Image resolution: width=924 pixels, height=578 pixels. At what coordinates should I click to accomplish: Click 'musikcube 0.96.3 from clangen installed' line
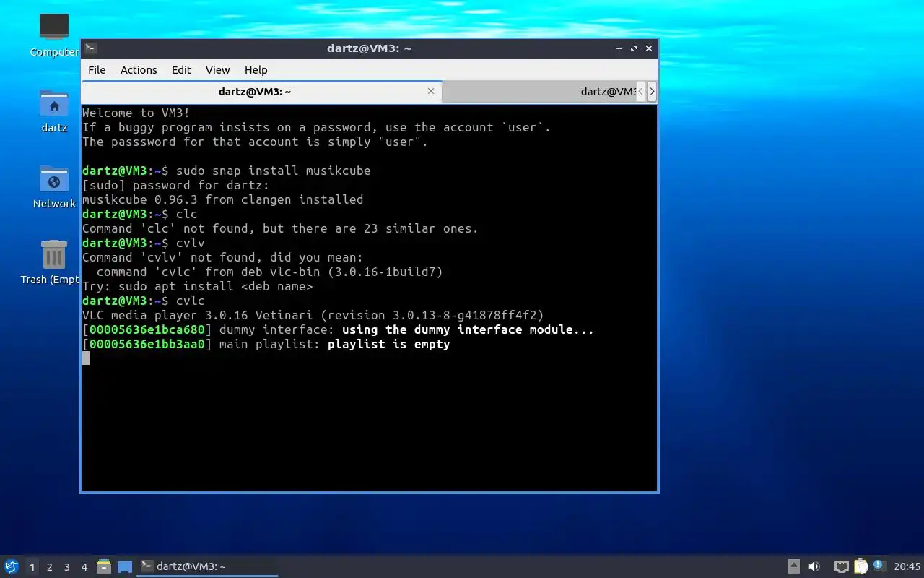pyautogui.click(x=223, y=199)
